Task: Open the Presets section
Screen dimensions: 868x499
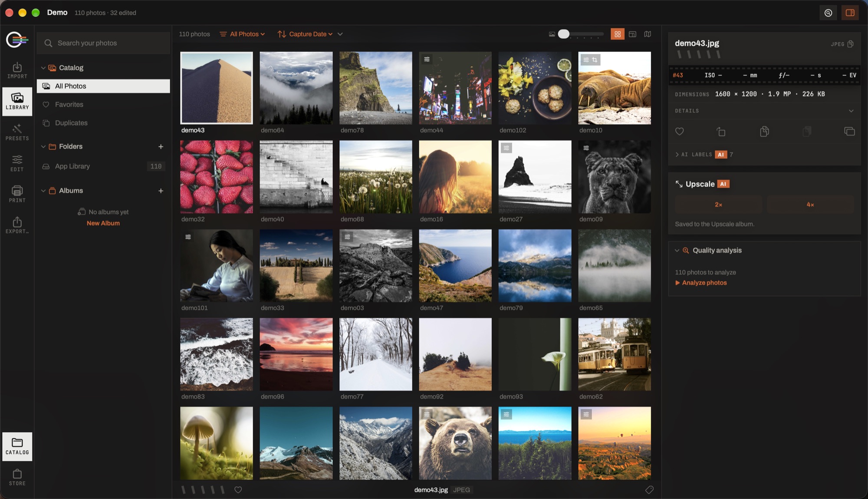Action: pos(17,132)
